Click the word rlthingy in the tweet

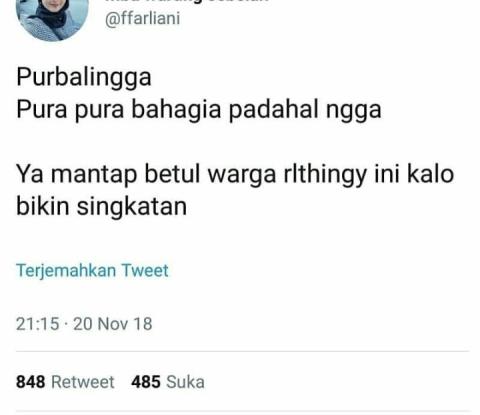tap(325, 175)
